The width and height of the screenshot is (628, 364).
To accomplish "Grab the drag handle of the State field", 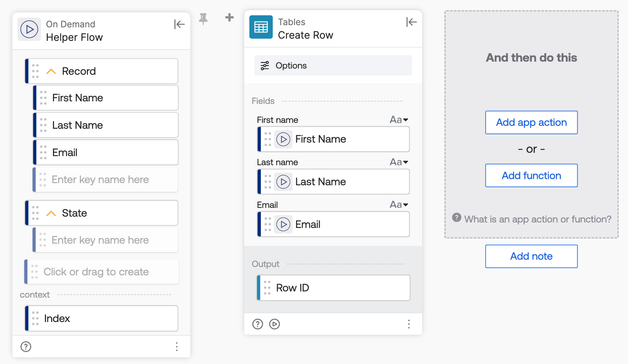I will (35, 213).
